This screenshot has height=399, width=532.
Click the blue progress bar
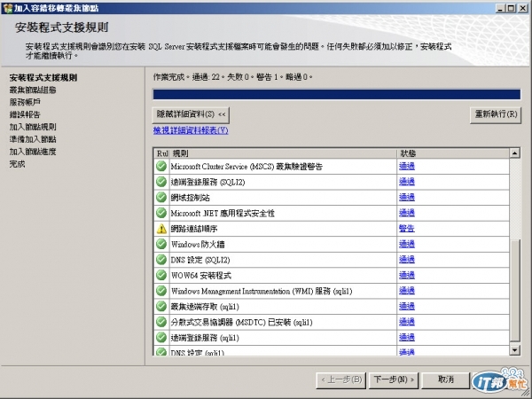(337, 94)
